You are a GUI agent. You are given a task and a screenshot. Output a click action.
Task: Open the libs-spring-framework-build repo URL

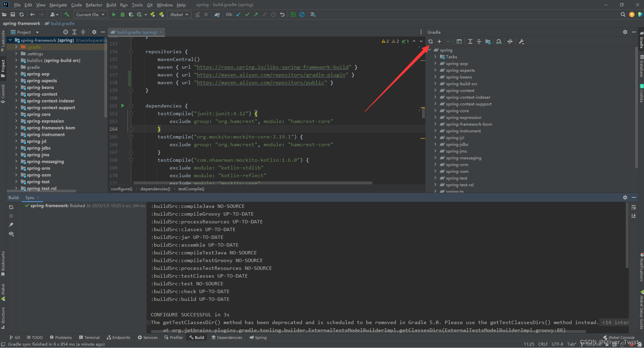pyautogui.click(x=273, y=67)
